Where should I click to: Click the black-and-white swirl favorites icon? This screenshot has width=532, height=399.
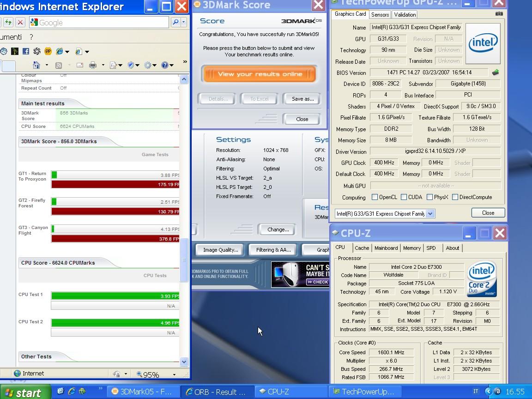(x=36, y=51)
